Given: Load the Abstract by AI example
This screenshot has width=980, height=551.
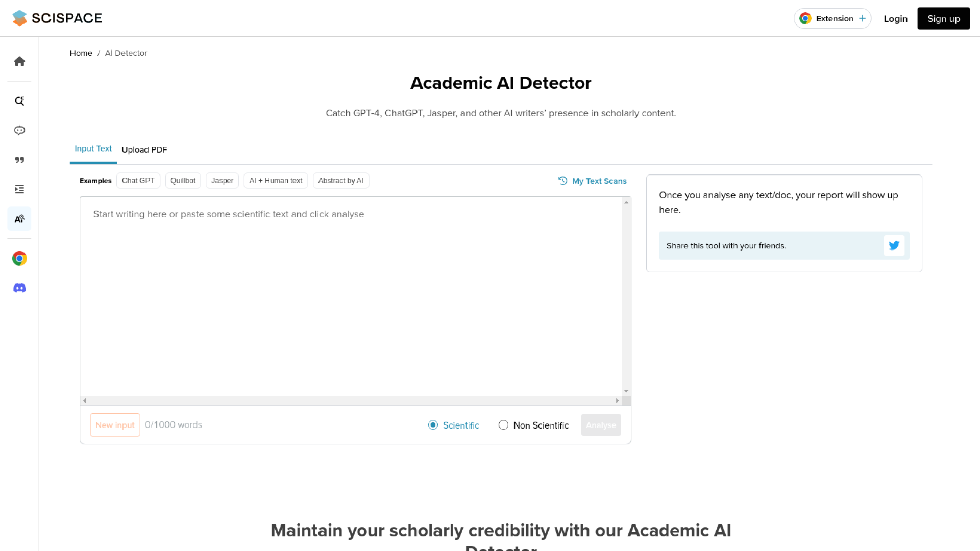Looking at the screenshot, I should coord(340,181).
